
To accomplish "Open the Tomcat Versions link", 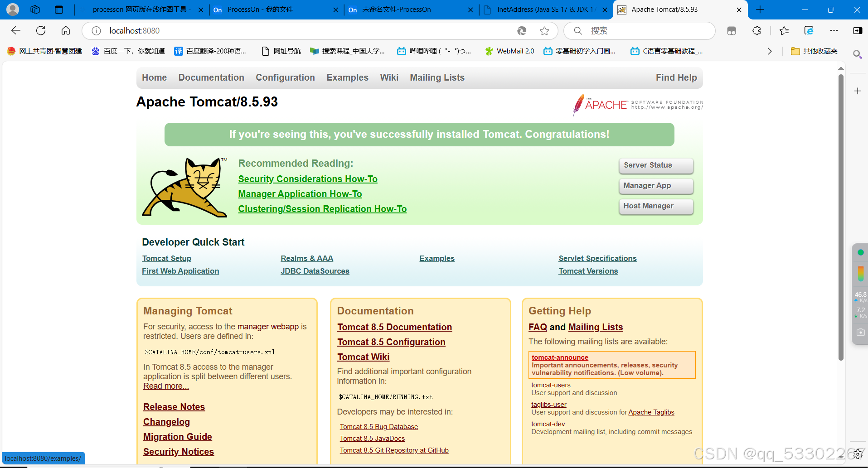I will 588,271.
